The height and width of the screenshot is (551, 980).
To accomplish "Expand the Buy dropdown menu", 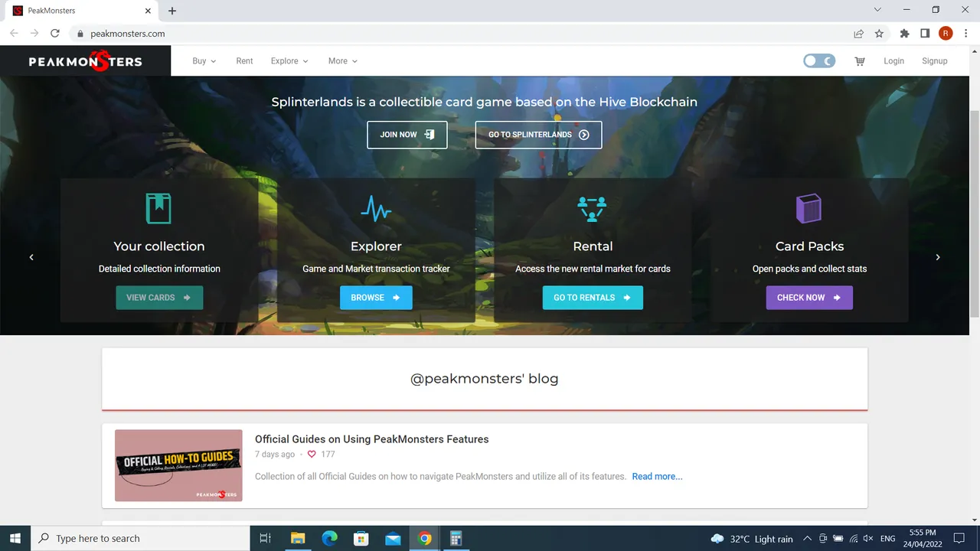I will [204, 61].
